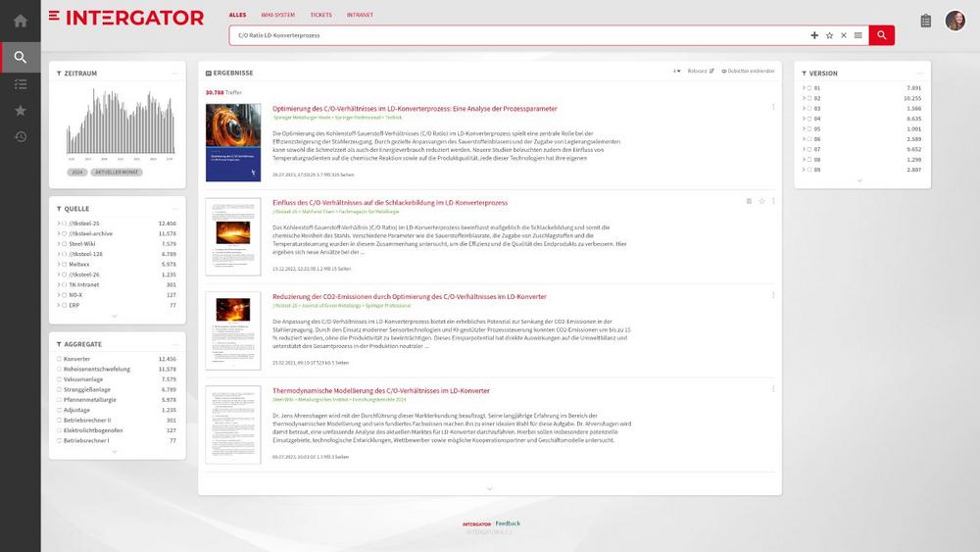Viewport: 980px width, 552px height.
Task: Open the favorites star in left sidebar
Action: [x=20, y=111]
